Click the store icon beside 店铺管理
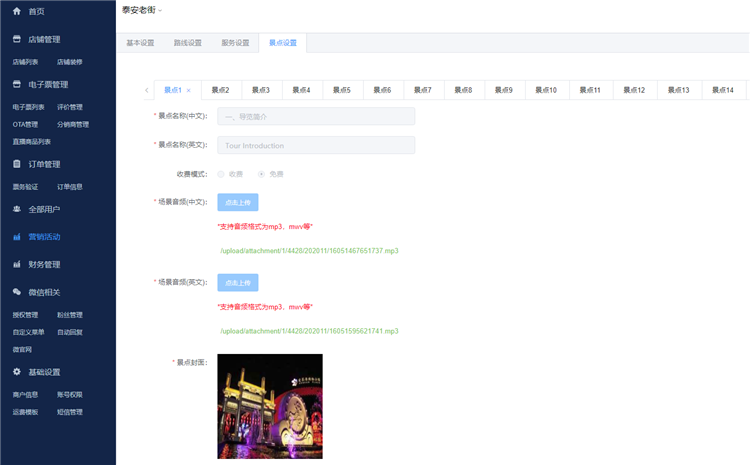Screen dimensions: 750x465 (x=17, y=39)
